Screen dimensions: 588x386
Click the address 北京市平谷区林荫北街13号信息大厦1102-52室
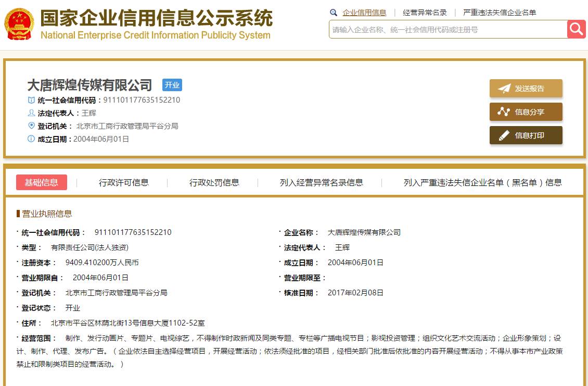click(127, 323)
